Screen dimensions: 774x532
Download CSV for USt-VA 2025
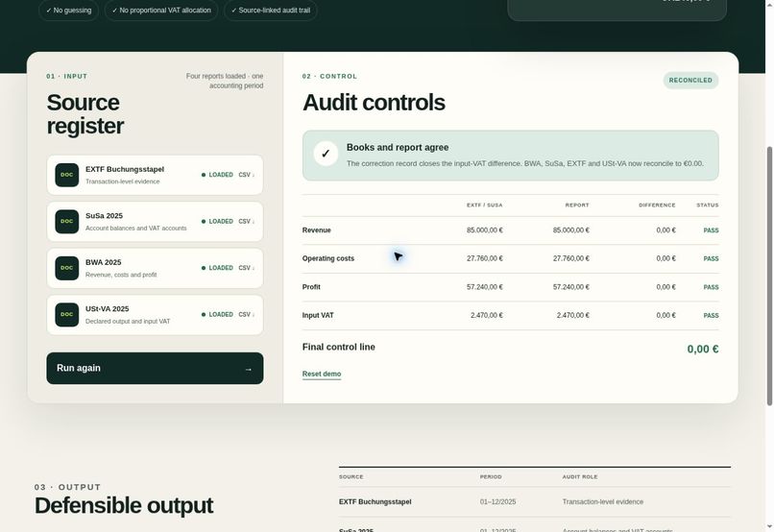tap(247, 314)
